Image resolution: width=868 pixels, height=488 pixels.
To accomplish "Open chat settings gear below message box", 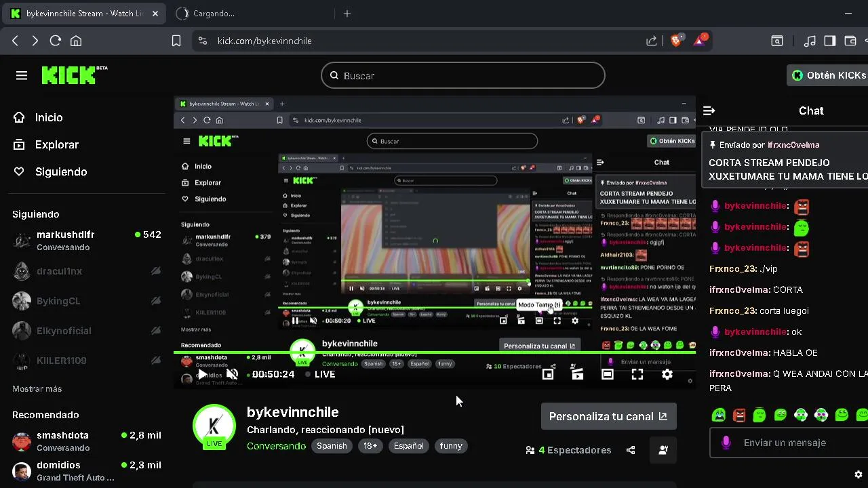I will tap(859, 474).
